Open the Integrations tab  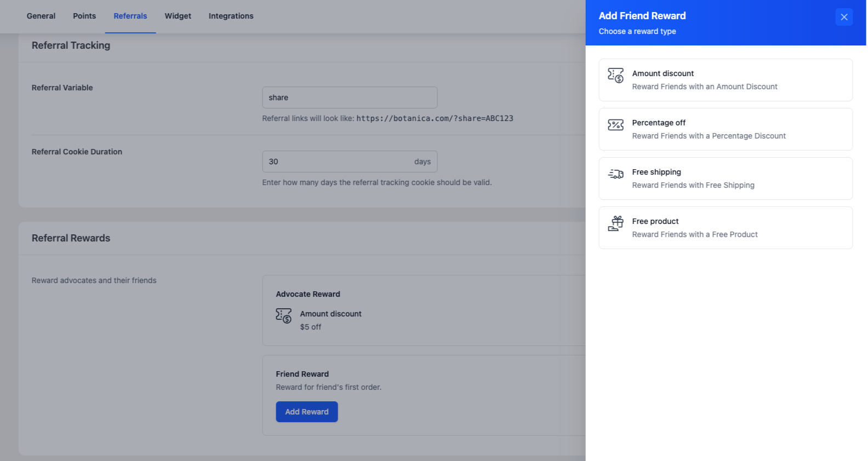click(x=231, y=16)
